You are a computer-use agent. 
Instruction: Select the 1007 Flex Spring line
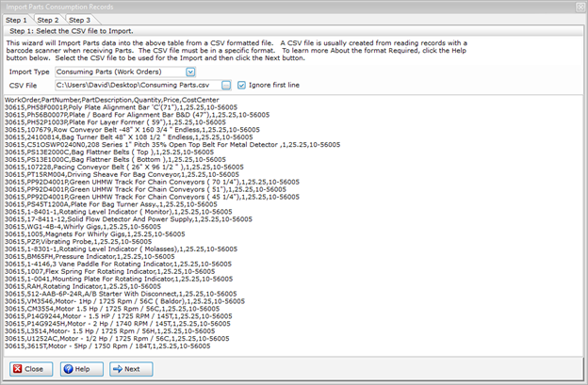click(110, 272)
